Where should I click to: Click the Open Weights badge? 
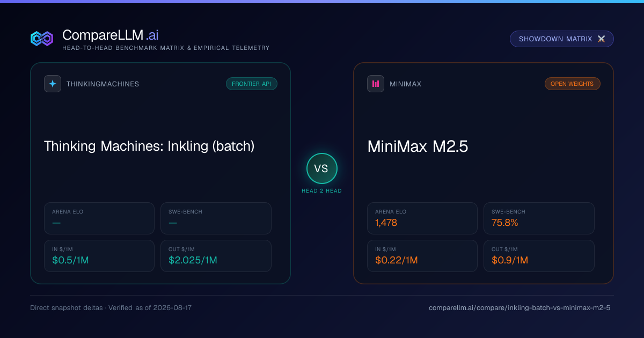(x=573, y=84)
